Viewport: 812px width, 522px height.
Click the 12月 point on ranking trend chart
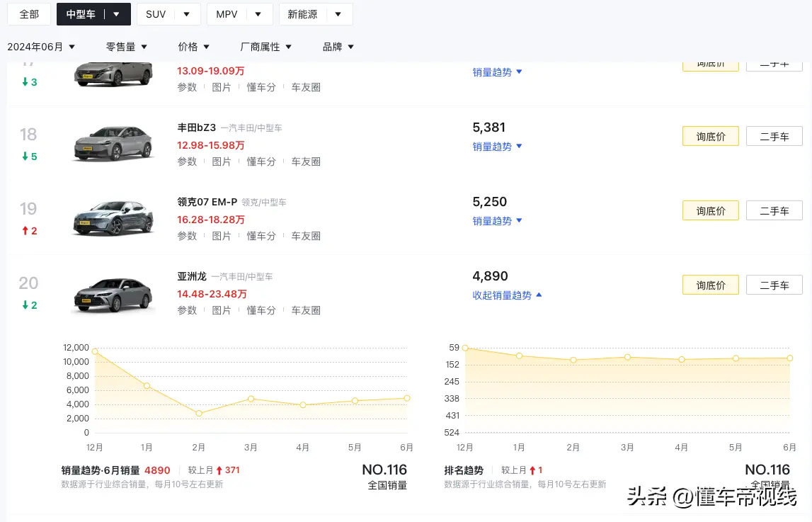(465, 348)
